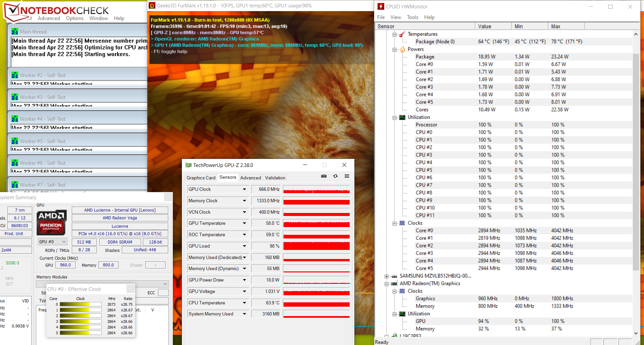This screenshot has height=345, width=644.
Task: Collapse the processor Utilization node
Action: pyautogui.click(x=394, y=118)
